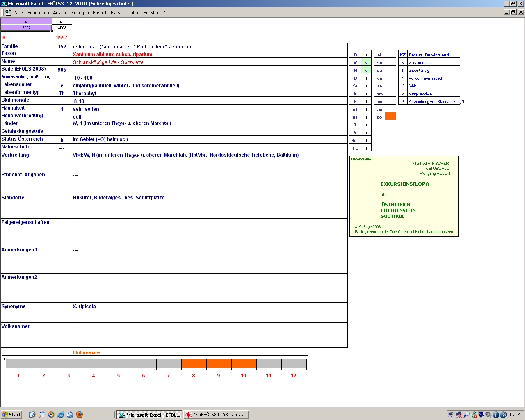The width and height of the screenshot is (525, 420).
Task: Click 'EXKURSIONSFLORA' in the Datenquelle box
Action: point(405,184)
